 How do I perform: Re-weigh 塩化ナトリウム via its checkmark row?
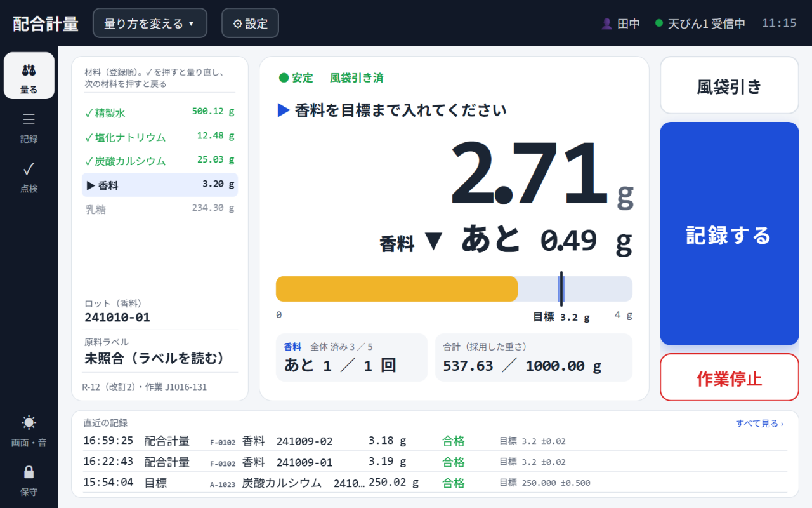point(160,137)
